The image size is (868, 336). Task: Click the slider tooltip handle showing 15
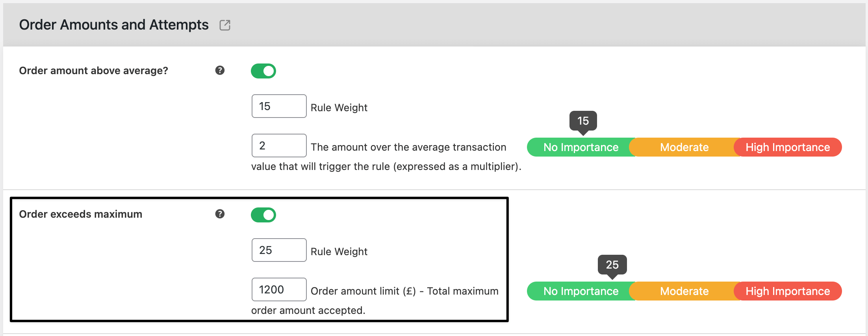click(x=583, y=121)
